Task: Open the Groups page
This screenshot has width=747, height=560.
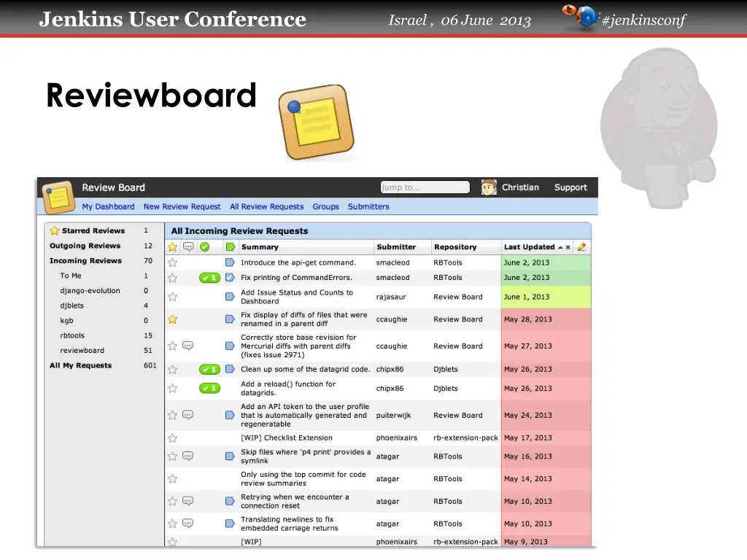Action: pos(326,206)
